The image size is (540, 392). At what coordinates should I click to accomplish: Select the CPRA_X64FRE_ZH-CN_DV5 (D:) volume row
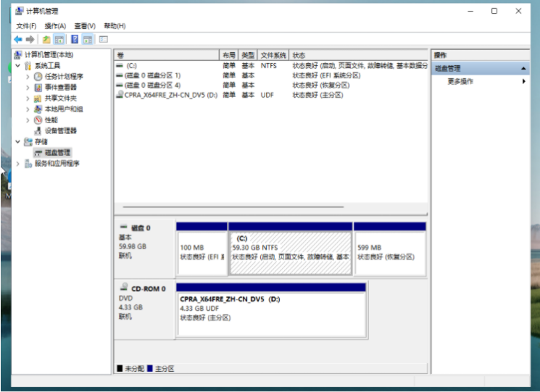tap(170, 94)
